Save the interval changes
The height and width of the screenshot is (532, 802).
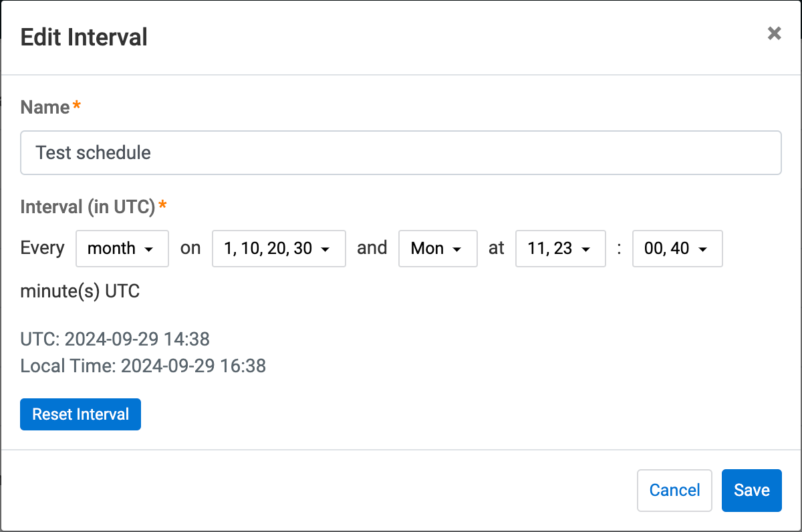pos(752,491)
